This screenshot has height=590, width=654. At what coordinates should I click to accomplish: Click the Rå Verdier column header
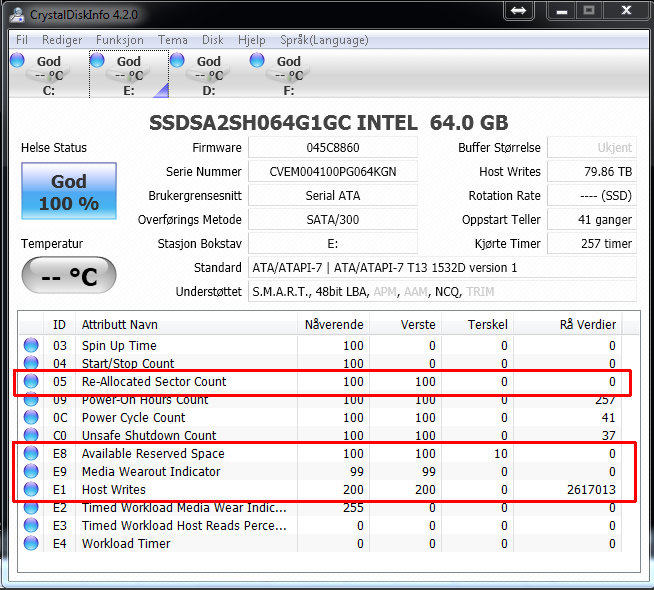pyautogui.click(x=568, y=324)
